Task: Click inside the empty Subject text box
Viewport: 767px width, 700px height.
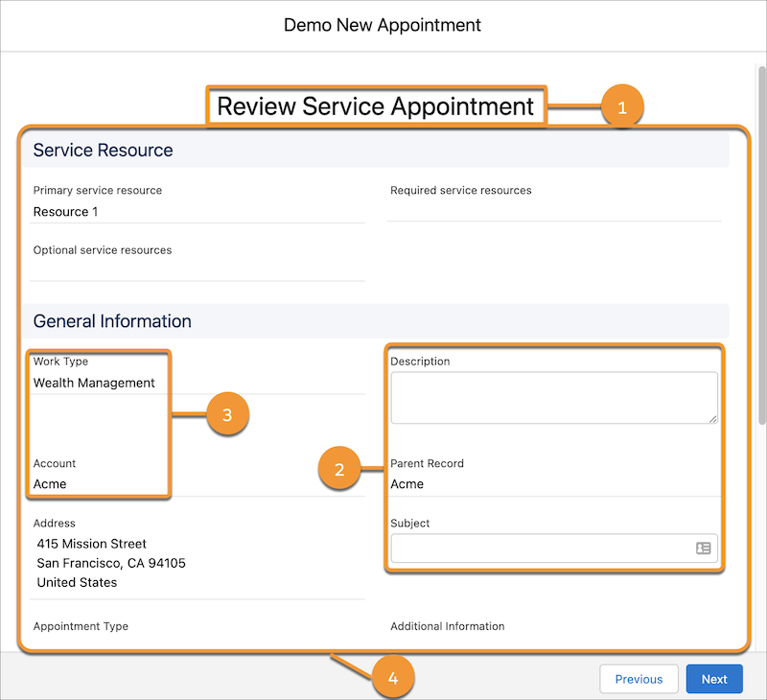Action: tap(537, 548)
